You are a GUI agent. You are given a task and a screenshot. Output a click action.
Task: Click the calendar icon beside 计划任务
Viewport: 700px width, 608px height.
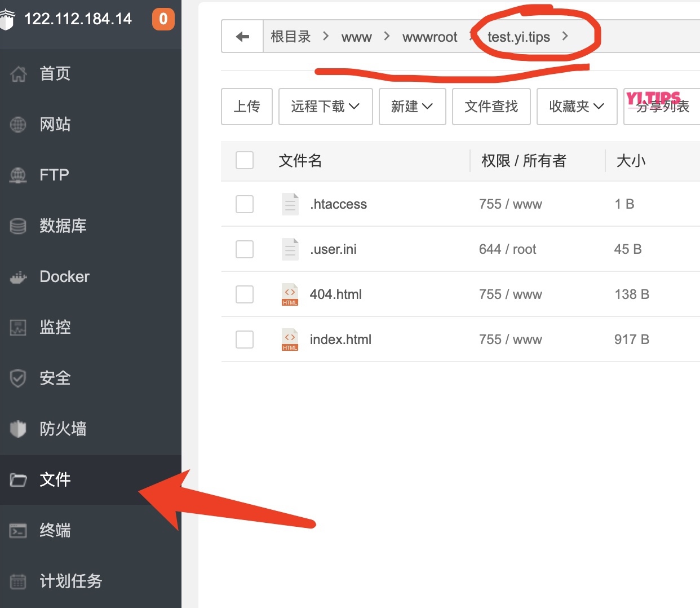[18, 581]
